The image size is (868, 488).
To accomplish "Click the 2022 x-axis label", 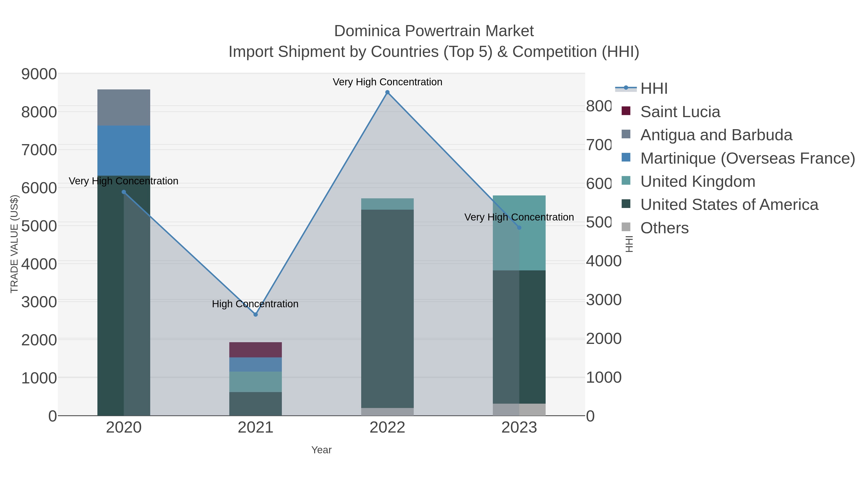I will pyautogui.click(x=387, y=428).
